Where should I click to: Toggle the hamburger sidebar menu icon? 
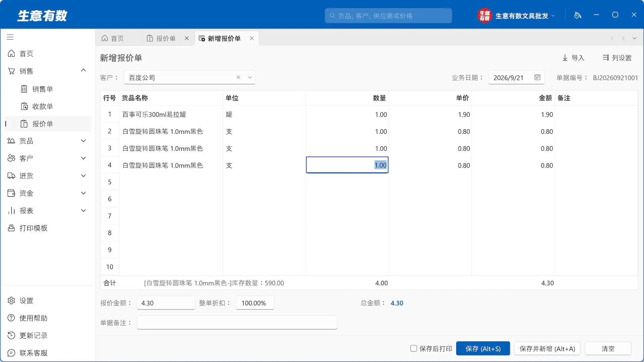coord(10,37)
